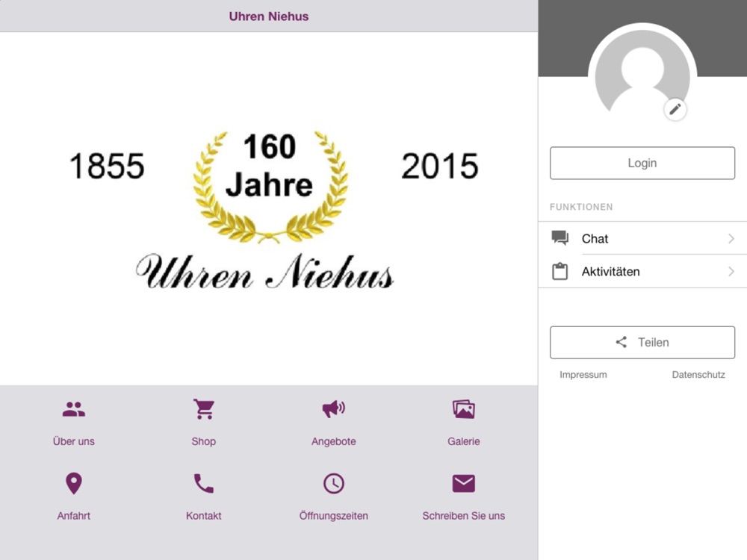Tap the Angebote megaphone icon
The height and width of the screenshot is (560, 747).
point(333,409)
